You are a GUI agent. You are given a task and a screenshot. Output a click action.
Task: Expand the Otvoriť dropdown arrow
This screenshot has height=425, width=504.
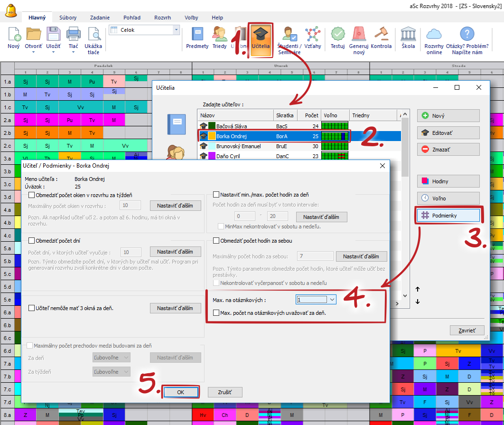tap(33, 53)
